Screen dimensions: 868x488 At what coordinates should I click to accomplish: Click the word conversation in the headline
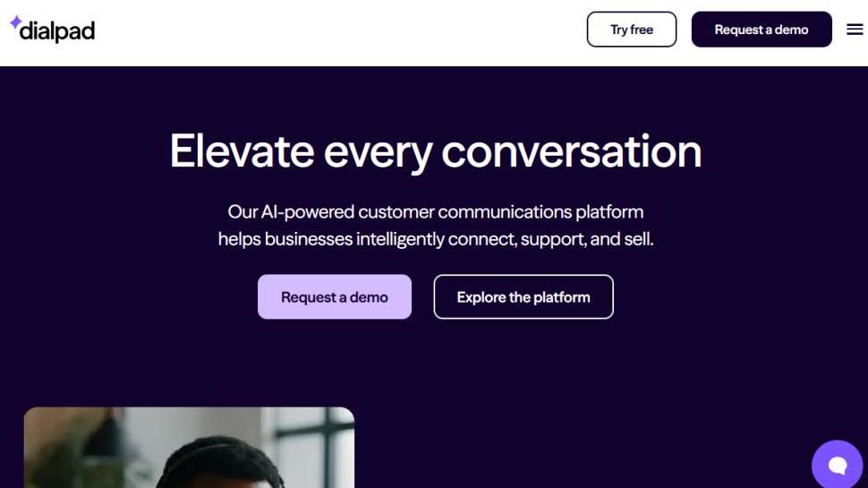click(x=572, y=150)
